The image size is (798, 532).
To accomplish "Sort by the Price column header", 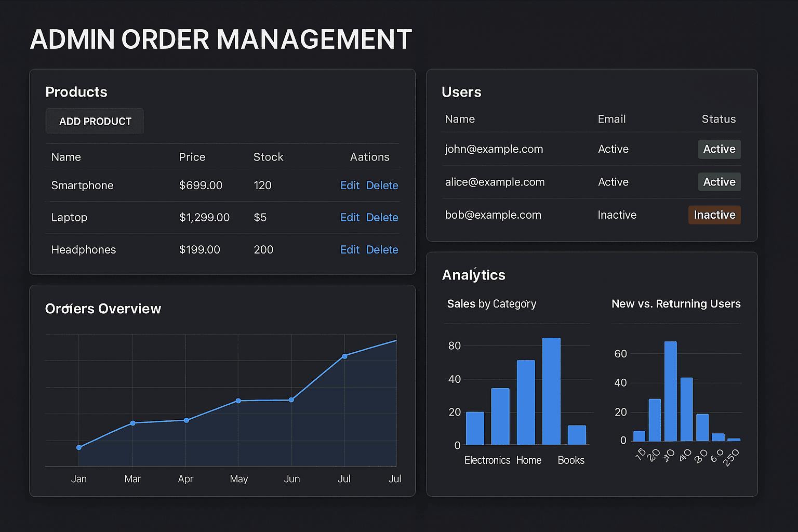I will click(192, 156).
